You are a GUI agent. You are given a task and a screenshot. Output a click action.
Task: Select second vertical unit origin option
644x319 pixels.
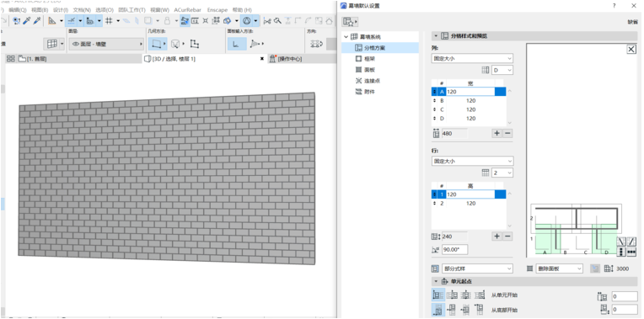coord(452,310)
